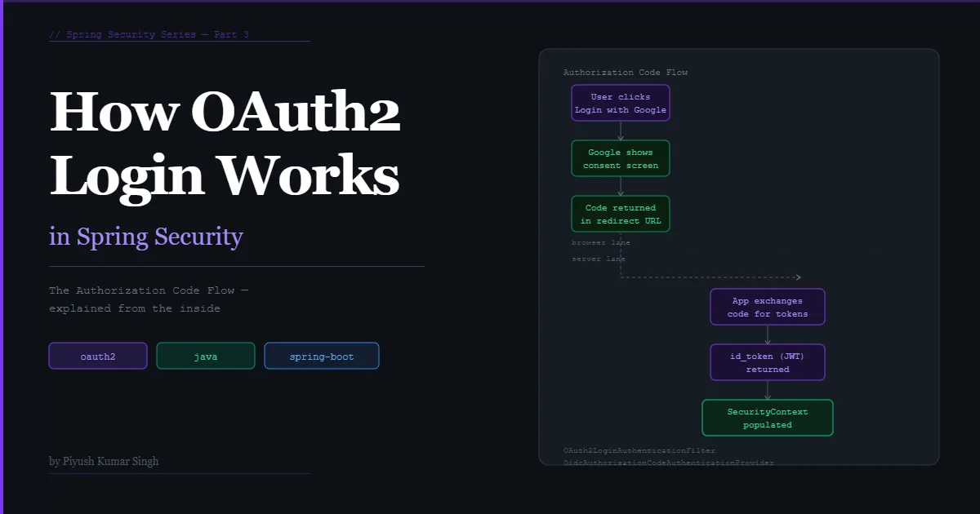Click the 'id_token (JWT) returned' box

click(768, 362)
